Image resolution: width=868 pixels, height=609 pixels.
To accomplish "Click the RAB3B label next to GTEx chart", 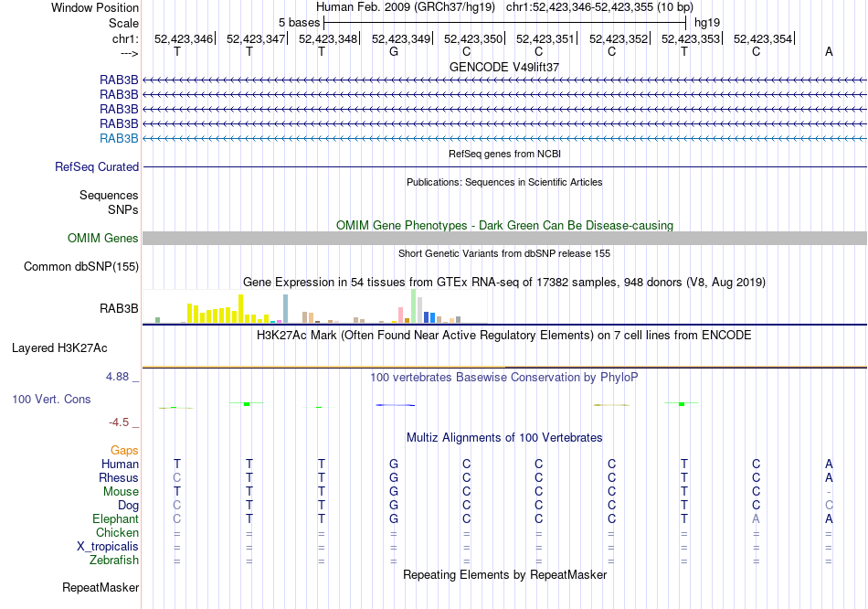I will pyautogui.click(x=119, y=309).
